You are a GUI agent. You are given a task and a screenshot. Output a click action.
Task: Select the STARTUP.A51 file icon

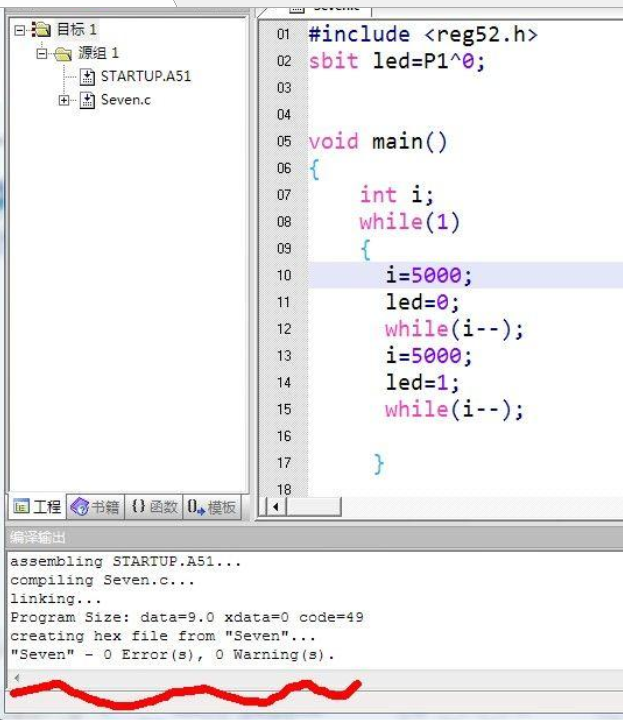87,77
